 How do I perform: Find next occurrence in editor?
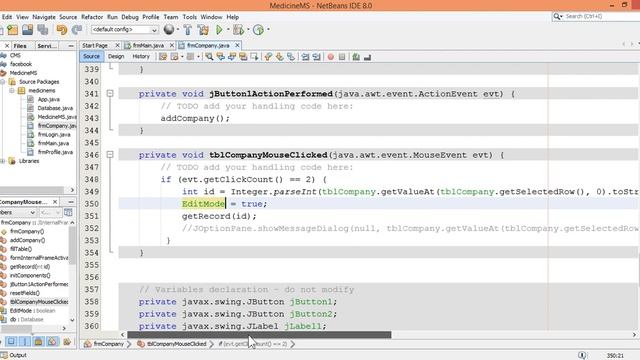tap(232, 57)
